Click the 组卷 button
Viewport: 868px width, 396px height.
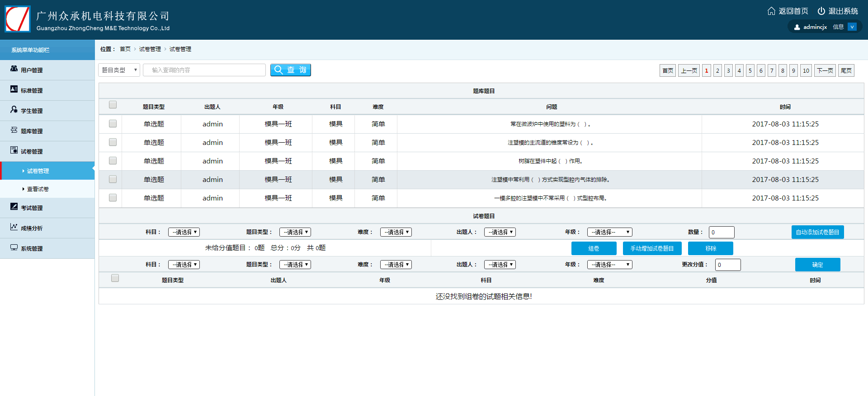pos(594,248)
